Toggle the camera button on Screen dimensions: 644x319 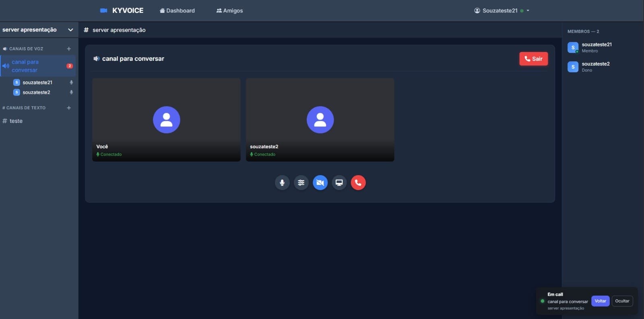(320, 182)
